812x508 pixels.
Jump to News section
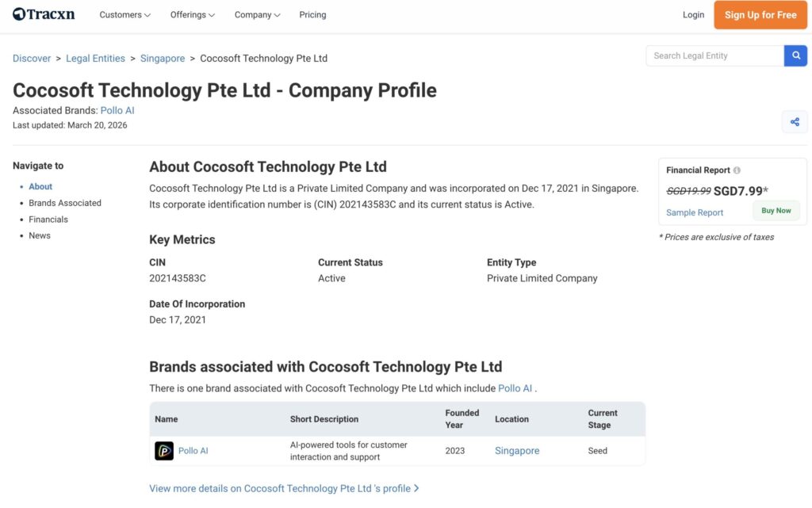tap(40, 235)
